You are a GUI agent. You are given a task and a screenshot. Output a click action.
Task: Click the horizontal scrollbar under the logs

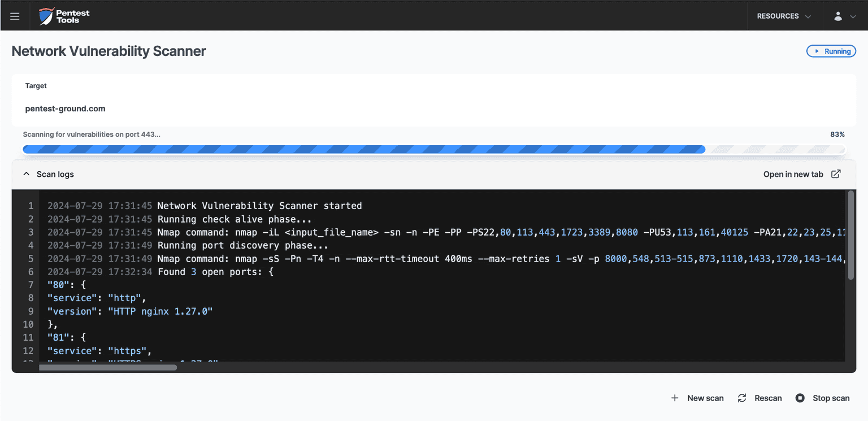pyautogui.click(x=107, y=368)
